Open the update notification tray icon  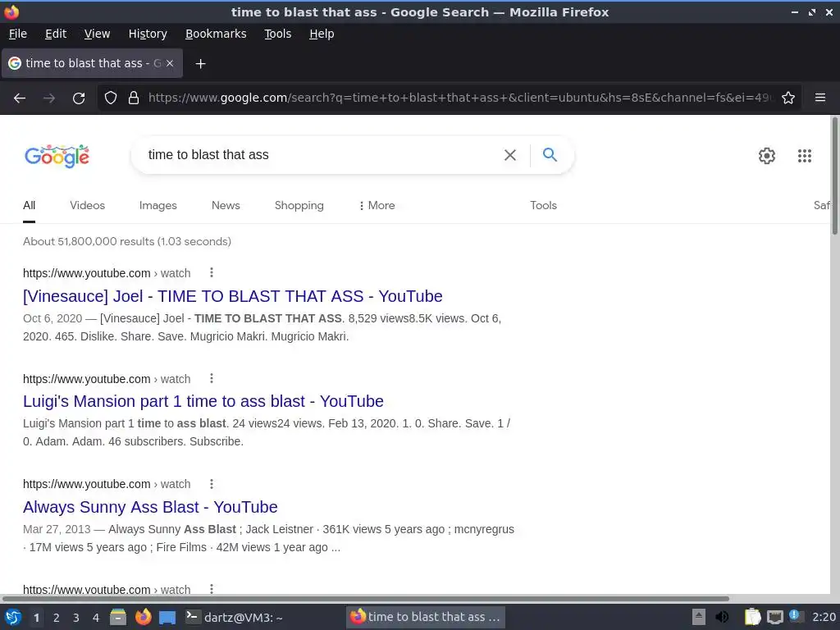pyautogui.click(x=796, y=616)
